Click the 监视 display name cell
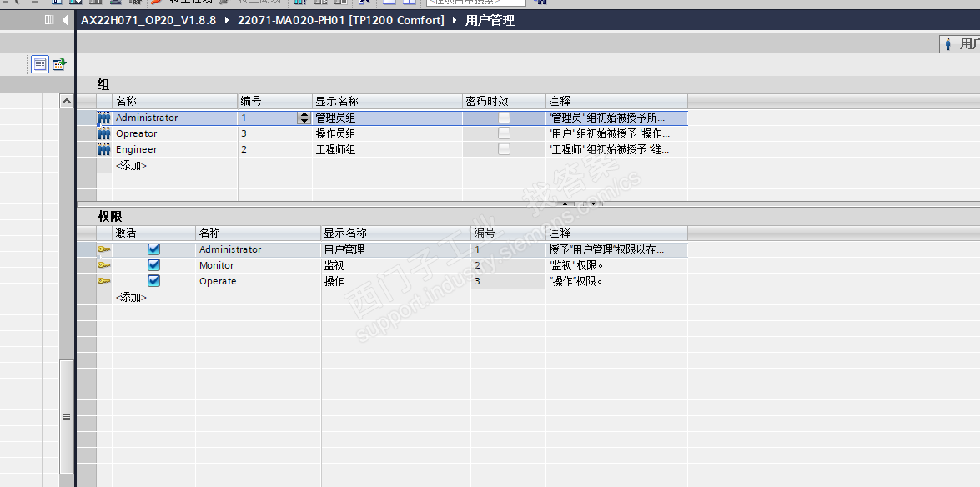Viewport: 980px width, 487px height. click(x=396, y=265)
